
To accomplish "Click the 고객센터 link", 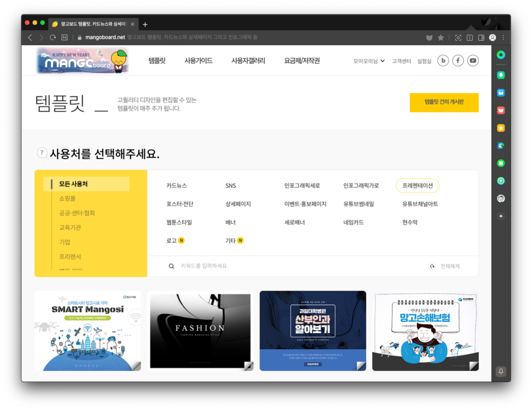I will coord(401,61).
